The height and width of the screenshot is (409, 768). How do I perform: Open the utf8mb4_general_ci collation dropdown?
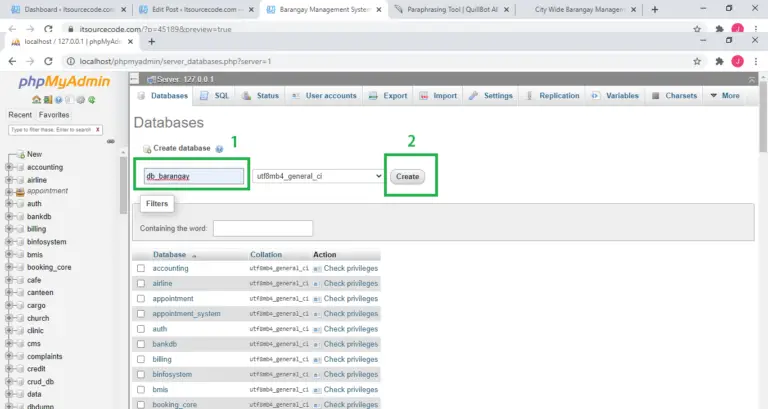click(318, 176)
